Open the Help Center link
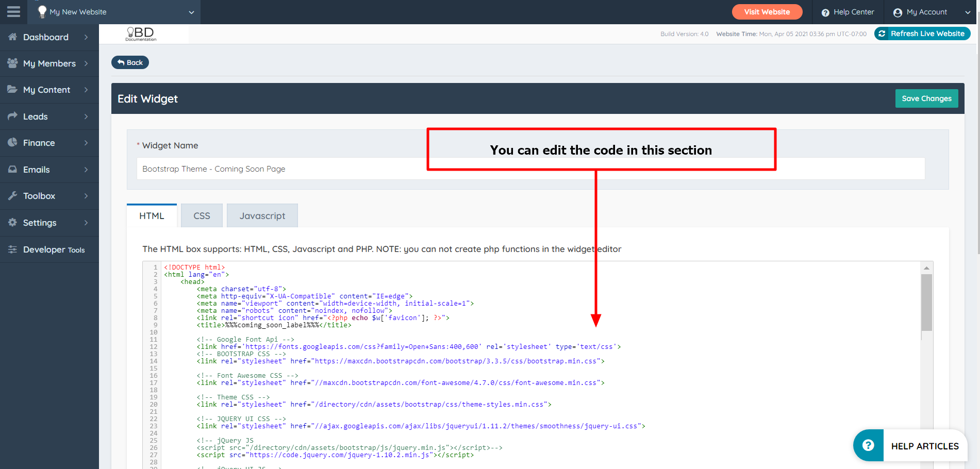Image resolution: width=980 pixels, height=469 pixels. (848, 12)
